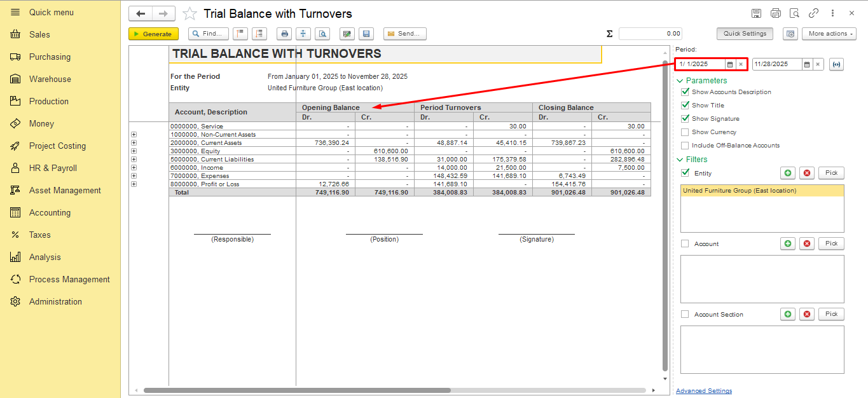Uncheck Show Accounts Description

(685, 92)
